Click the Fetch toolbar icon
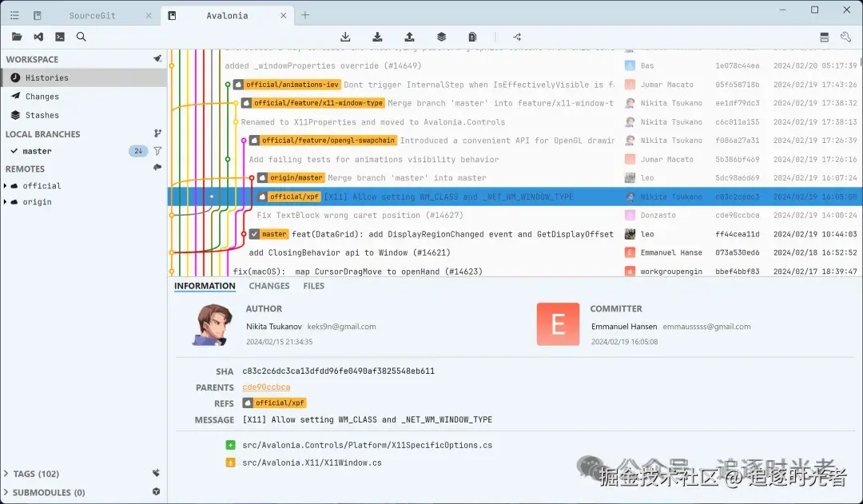 pos(345,37)
